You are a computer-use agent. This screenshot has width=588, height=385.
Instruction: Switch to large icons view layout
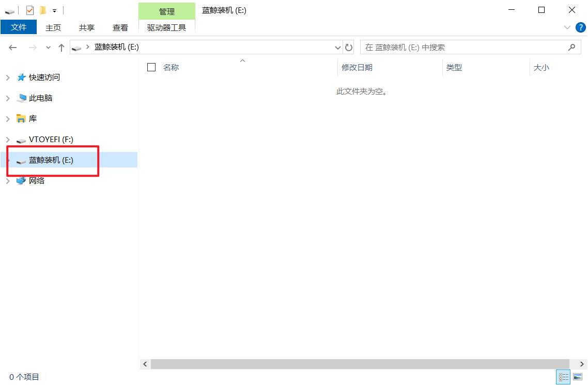pyautogui.click(x=578, y=377)
